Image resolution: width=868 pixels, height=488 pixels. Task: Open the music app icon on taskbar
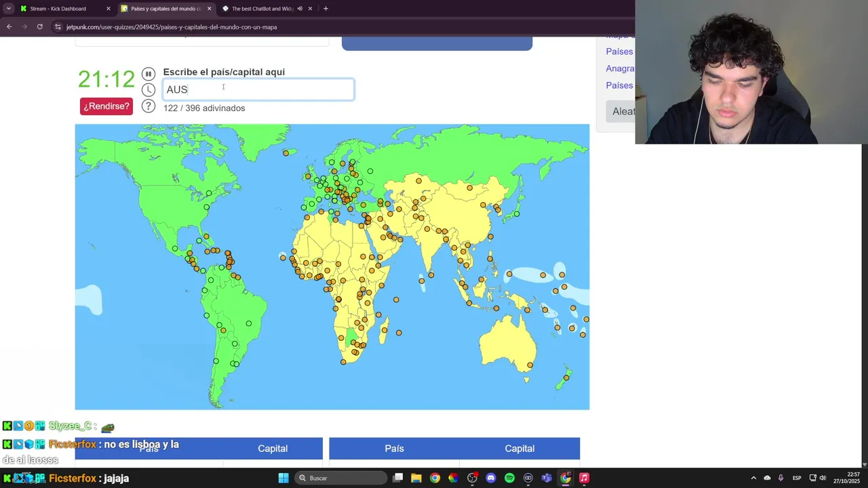click(584, 478)
